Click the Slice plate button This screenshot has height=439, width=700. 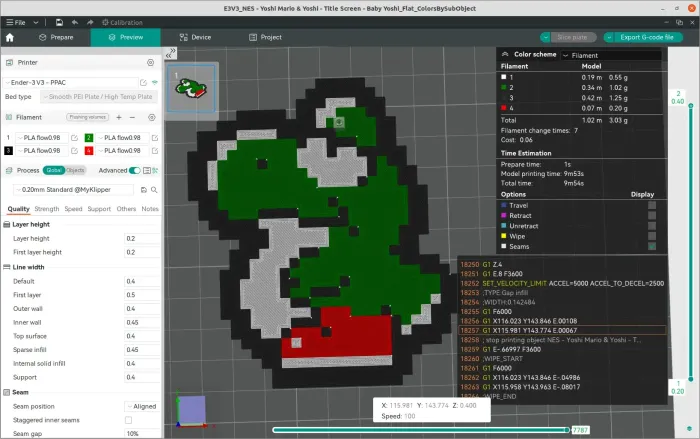pyautogui.click(x=572, y=38)
